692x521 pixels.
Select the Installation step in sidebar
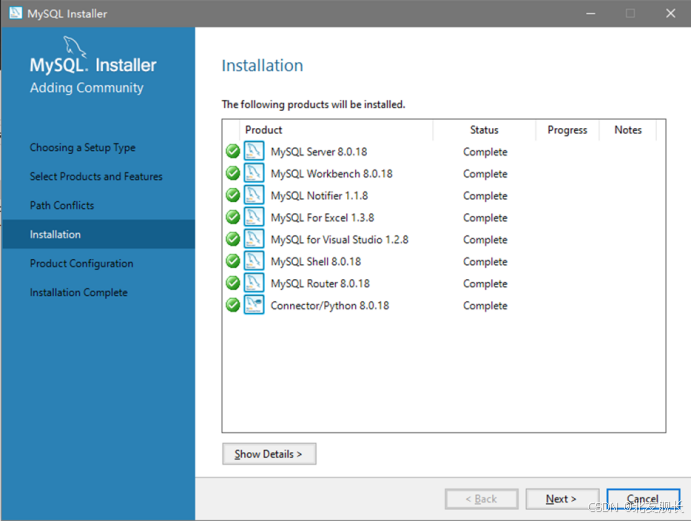[x=98, y=234]
